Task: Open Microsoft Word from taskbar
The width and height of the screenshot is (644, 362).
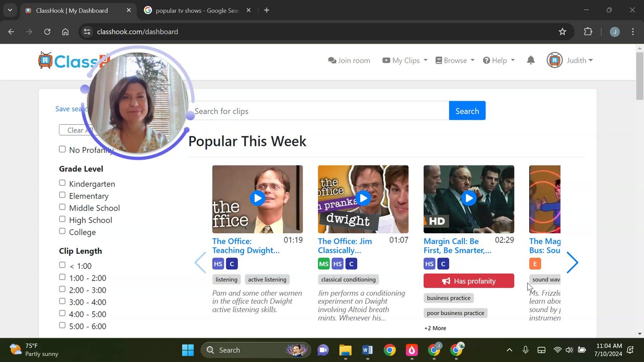Action: [x=367, y=350]
